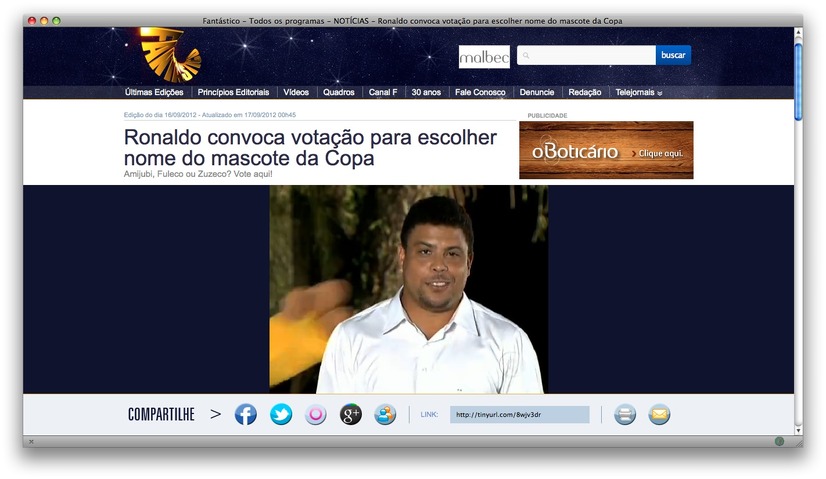The image size is (826, 479).
Task: Open the Últimas Edições menu
Action: [154, 92]
